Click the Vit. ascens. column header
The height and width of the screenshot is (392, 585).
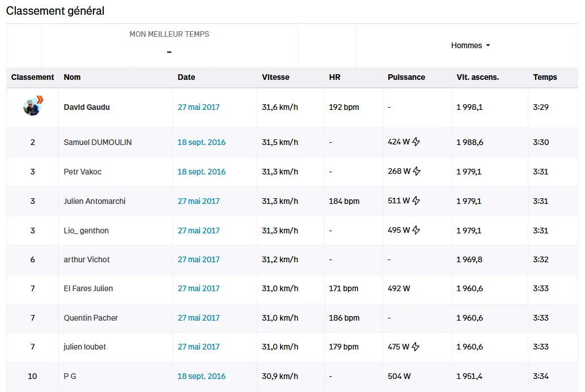pos(477,77)
